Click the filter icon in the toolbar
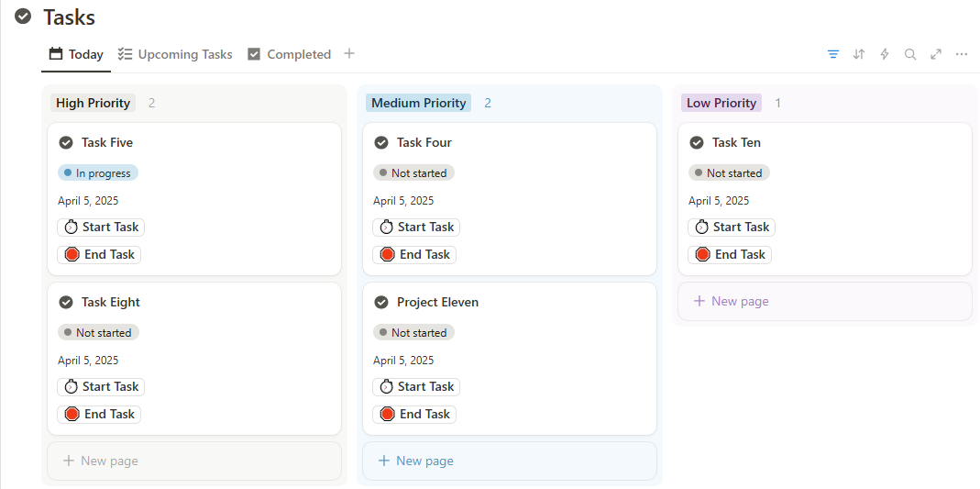Image resolution: width=980 pixels, height=489 pixels. pyautogui.click(x=833, y=54)
